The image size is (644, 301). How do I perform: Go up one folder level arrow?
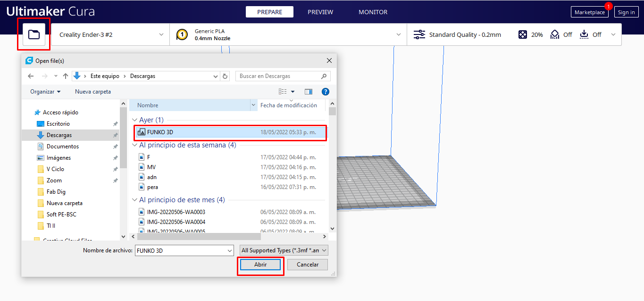coord(66,76)
